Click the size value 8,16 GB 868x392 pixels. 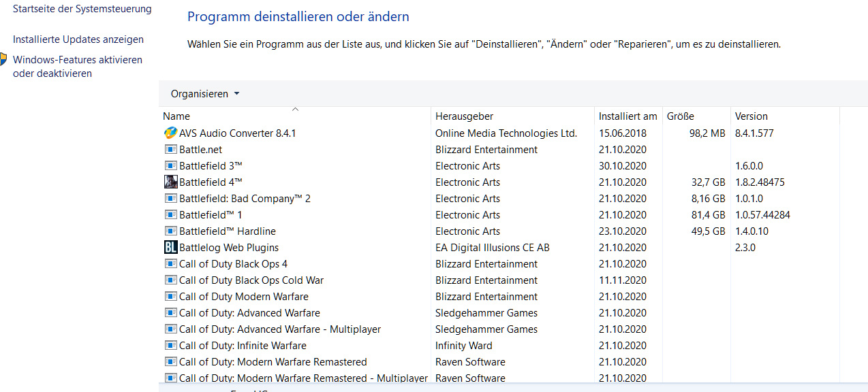click(x=709, y=199)
